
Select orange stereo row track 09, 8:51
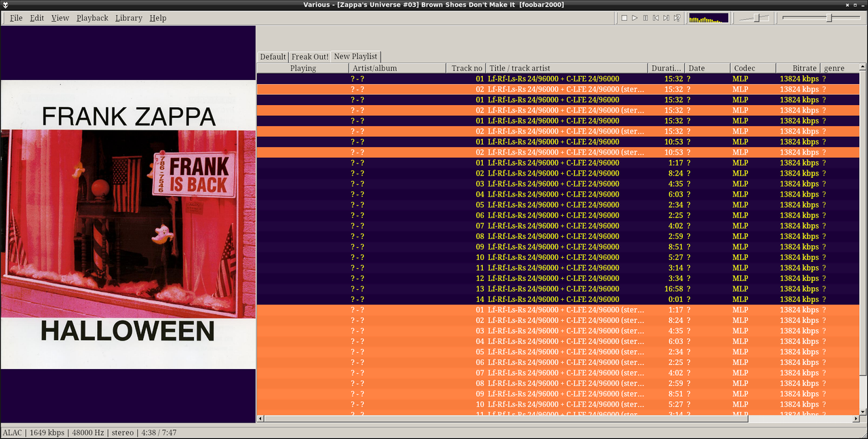point(558,394)
